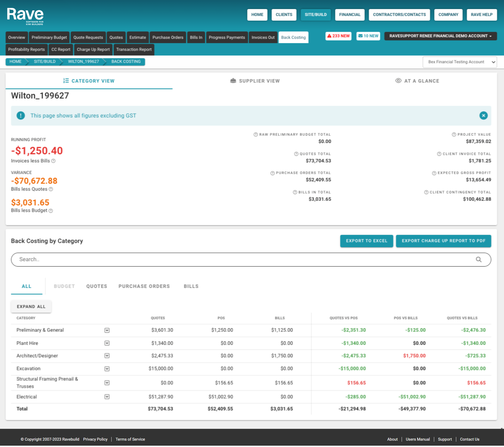
Task: Click the search magnifier icon
Action: [x=479, y=259]
